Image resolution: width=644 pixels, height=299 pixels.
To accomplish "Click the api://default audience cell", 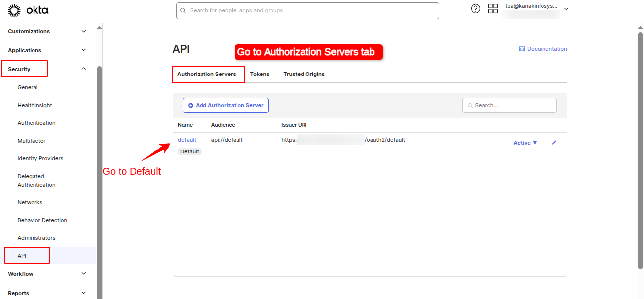I will pyautogui.click(x=227, y=140).
